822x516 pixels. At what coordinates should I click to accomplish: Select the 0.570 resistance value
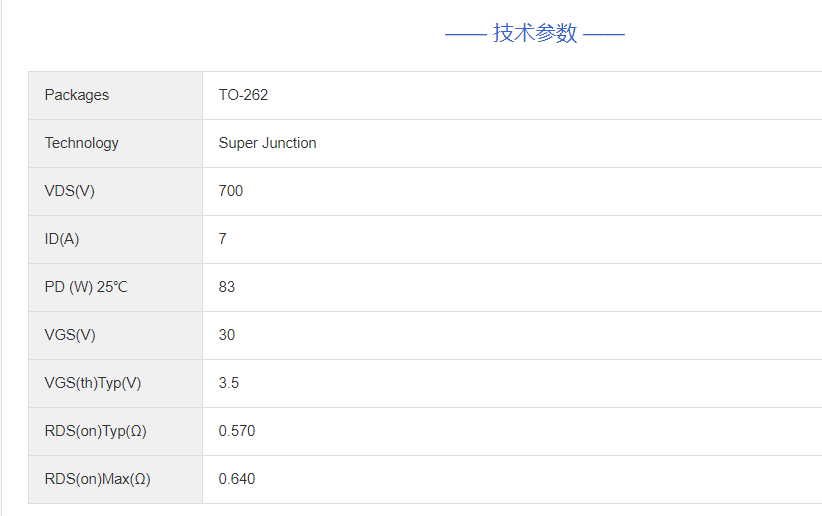[x=237, y=431]
